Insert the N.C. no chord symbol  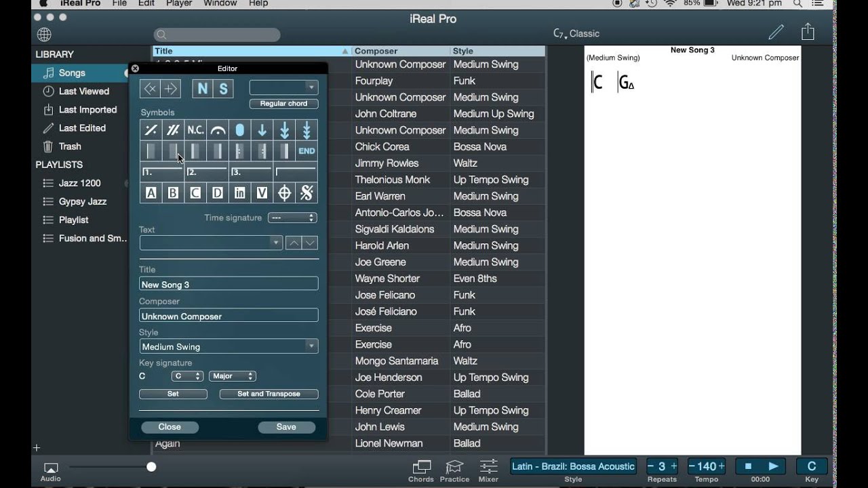coord(195,130)
